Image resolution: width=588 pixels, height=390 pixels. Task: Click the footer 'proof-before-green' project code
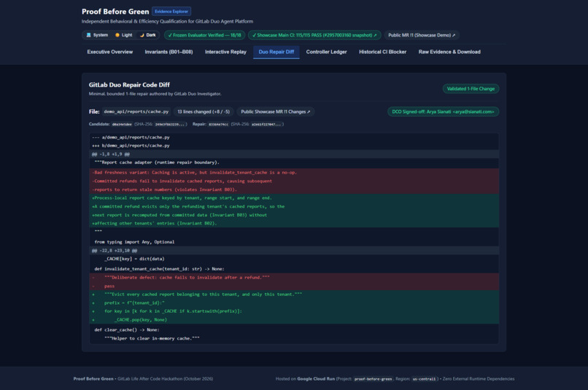pos(373,379)
